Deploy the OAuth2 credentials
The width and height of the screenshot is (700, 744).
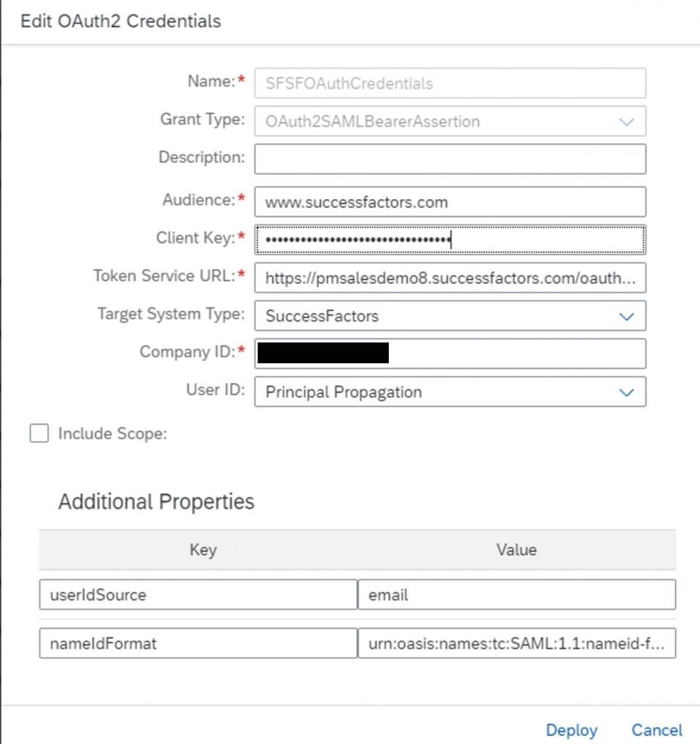point(571,729)
